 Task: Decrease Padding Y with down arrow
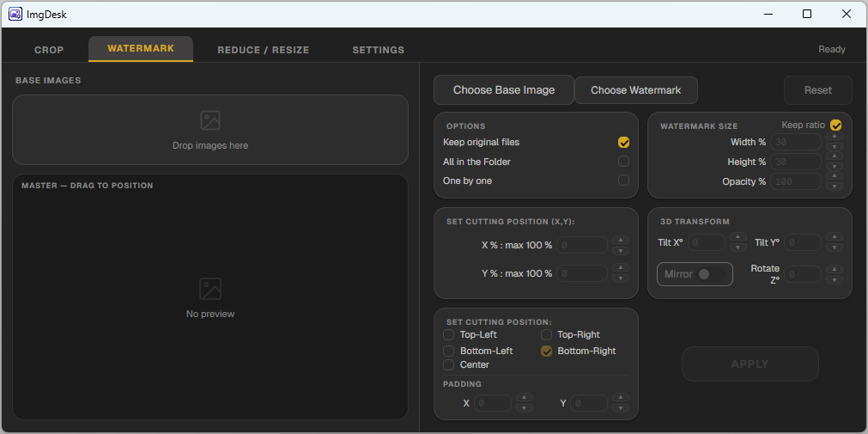(x=621, y=408)
